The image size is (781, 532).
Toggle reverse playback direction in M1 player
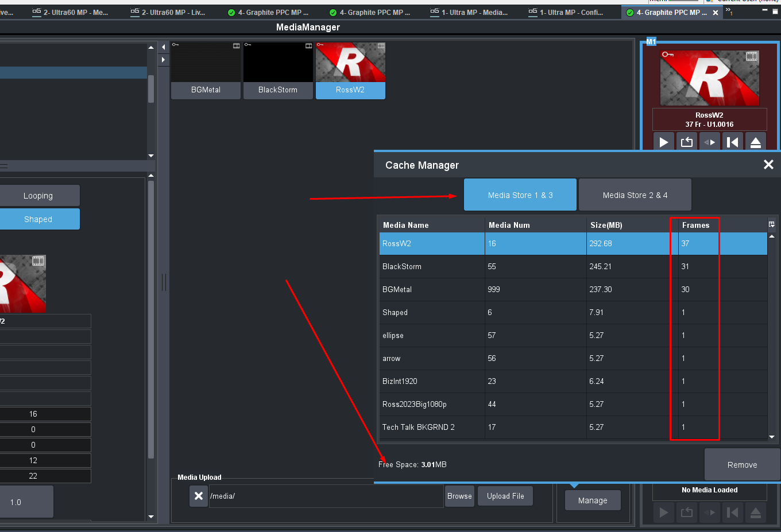coord(710,142)
